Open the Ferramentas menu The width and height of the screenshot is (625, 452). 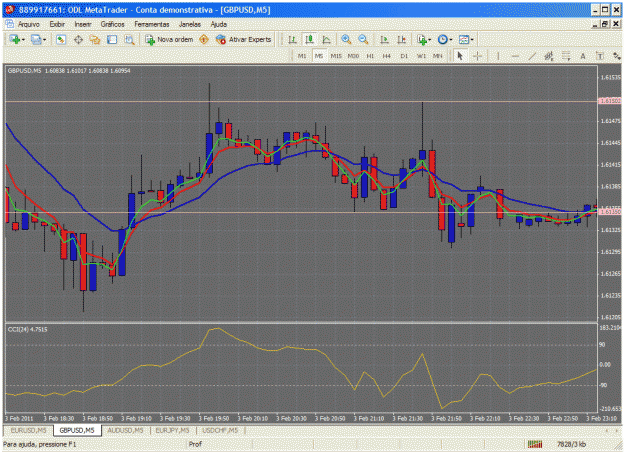152,24
